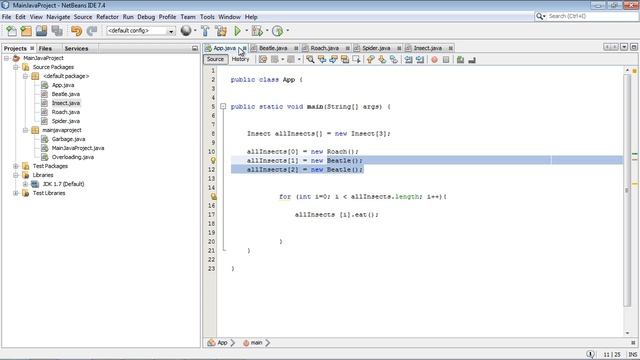Collapse the MainJavaProject tree node

[7, 58]
